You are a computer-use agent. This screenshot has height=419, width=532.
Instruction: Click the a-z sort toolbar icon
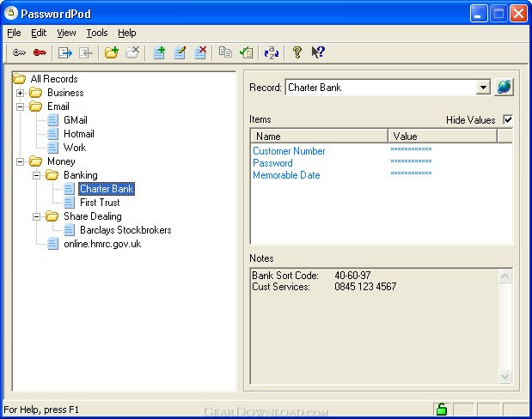click(x=272, y=52)
